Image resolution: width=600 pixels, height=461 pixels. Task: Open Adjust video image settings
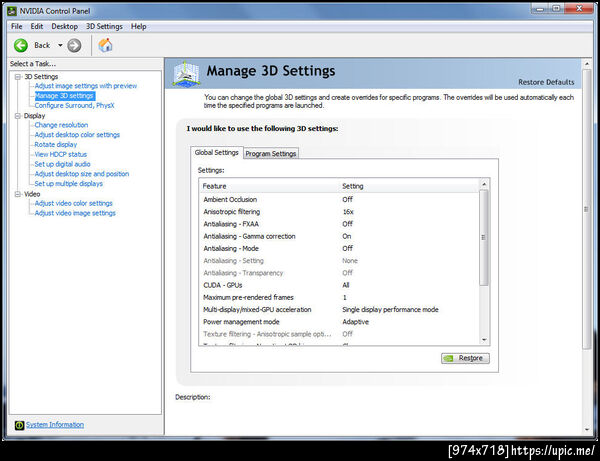click(x=75, y=213)
